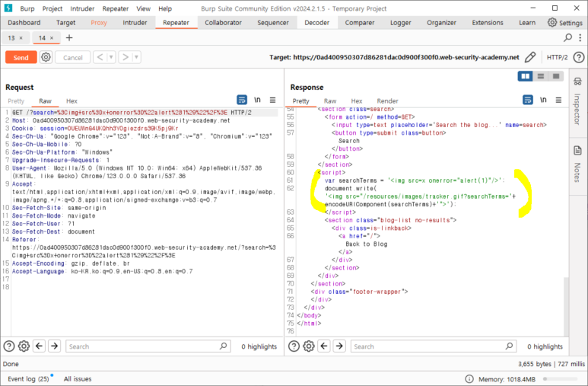Open request editor hamburger menu

[x=272, y=100]
